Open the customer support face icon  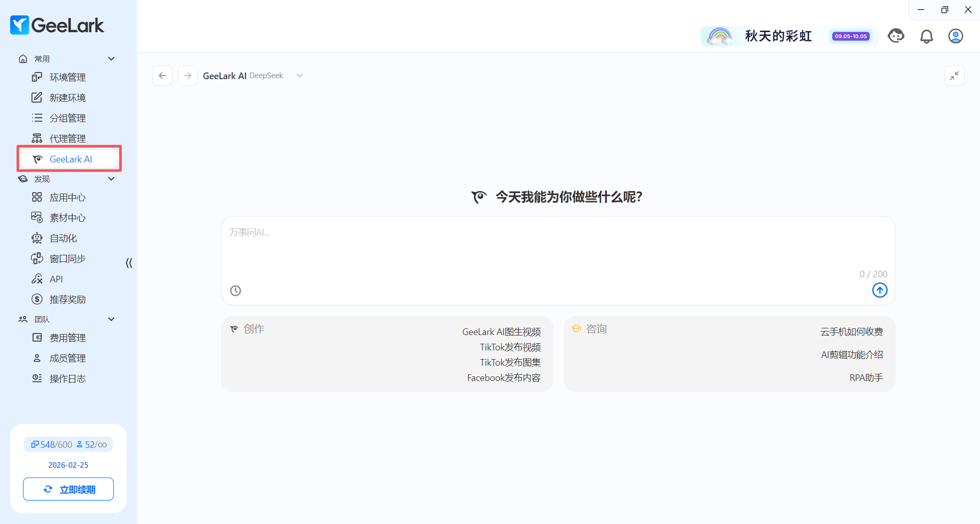pyautogui.click(x=896, y=36)
